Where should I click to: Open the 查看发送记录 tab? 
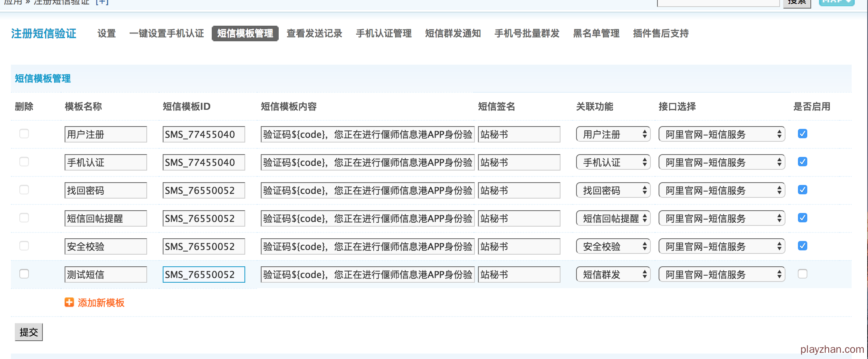click(314, 33)
